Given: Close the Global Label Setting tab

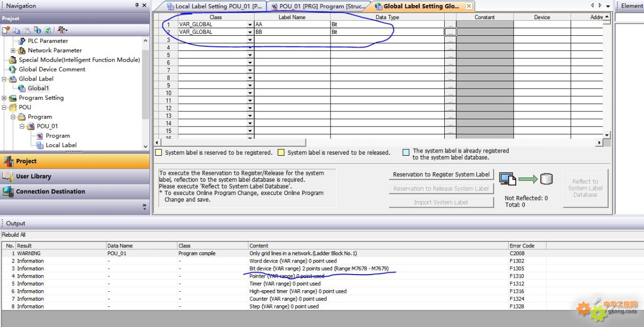Looking at the screenshot, I should pyautogui.click(x=469, y=6).
